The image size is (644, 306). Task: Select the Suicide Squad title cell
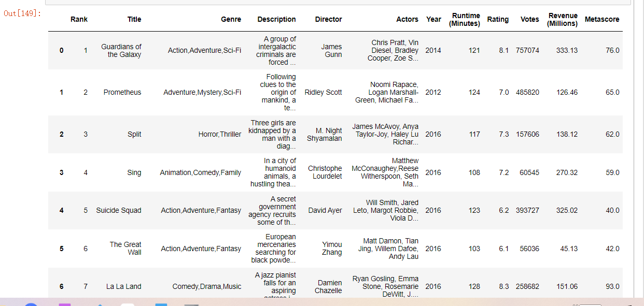click(119, 210)
